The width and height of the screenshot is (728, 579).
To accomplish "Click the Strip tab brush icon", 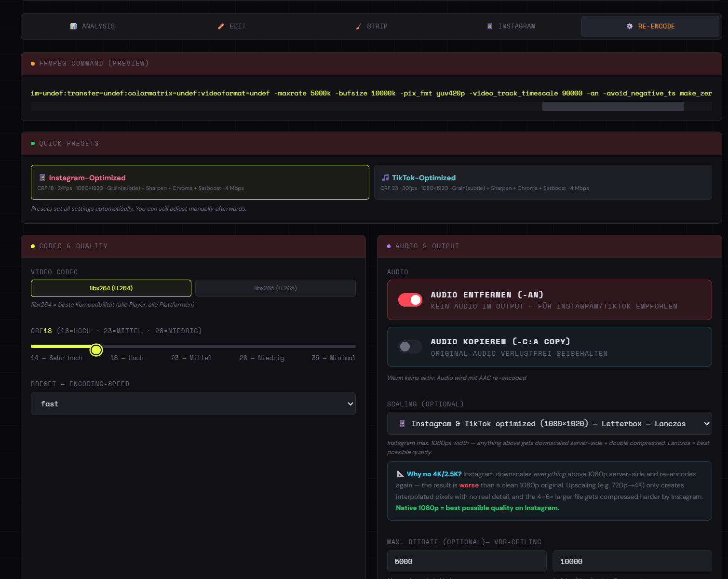I will 358,27.
